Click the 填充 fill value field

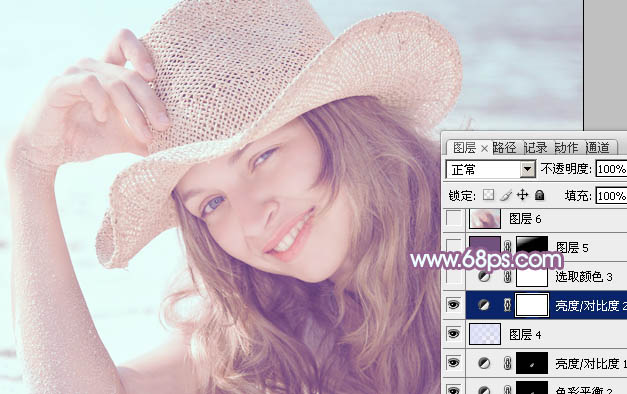611,196
